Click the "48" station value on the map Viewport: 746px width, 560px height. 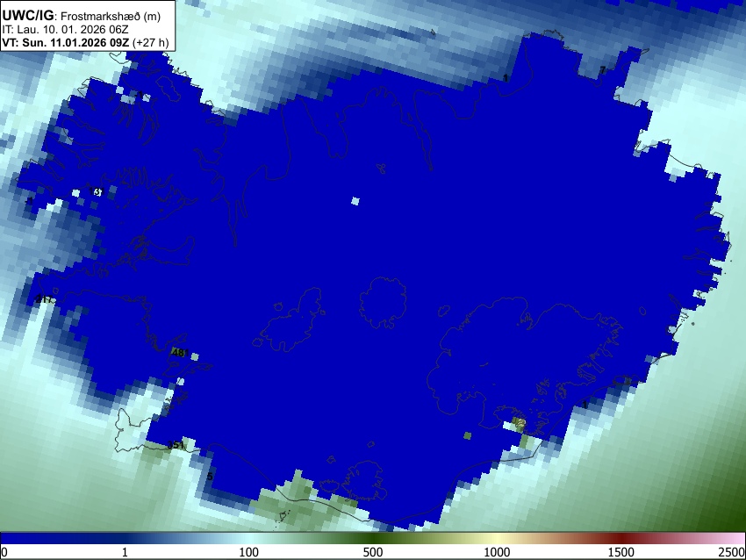pos(178,353)
